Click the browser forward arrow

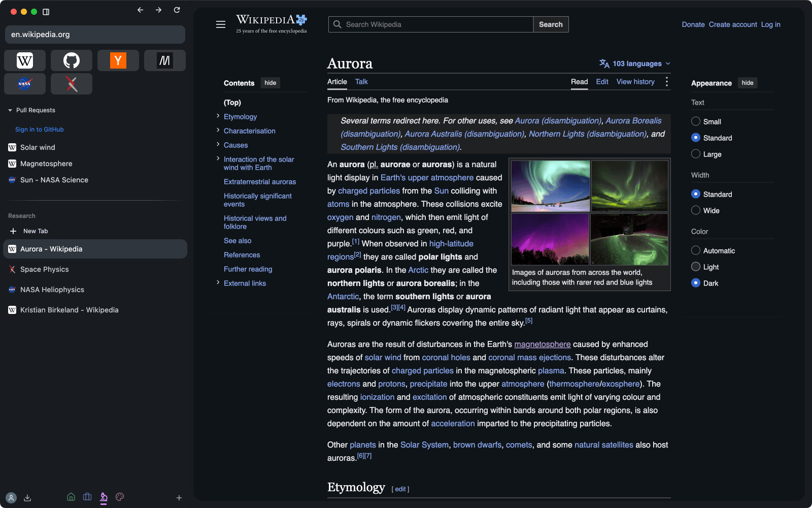(159, 10)
